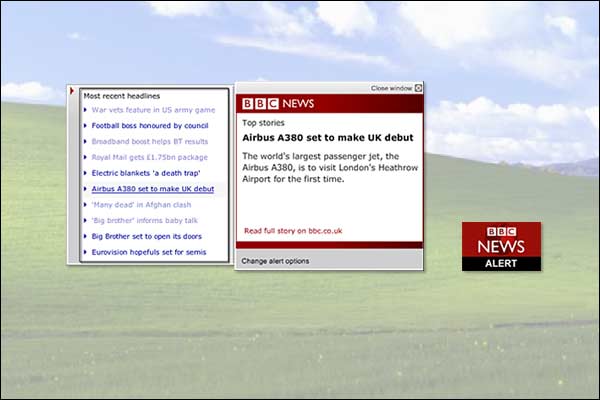Viewport: 600px width, 400px height.
Task: Open Big Brother set to open its doors
Action: [x=147, y=236]
